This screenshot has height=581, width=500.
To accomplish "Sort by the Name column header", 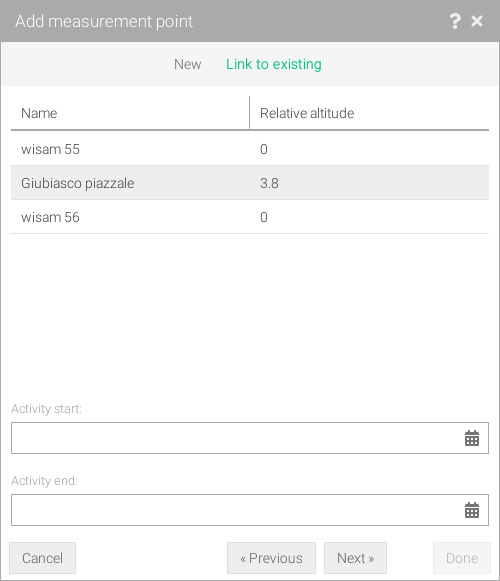I will click(x=130, y=113).
